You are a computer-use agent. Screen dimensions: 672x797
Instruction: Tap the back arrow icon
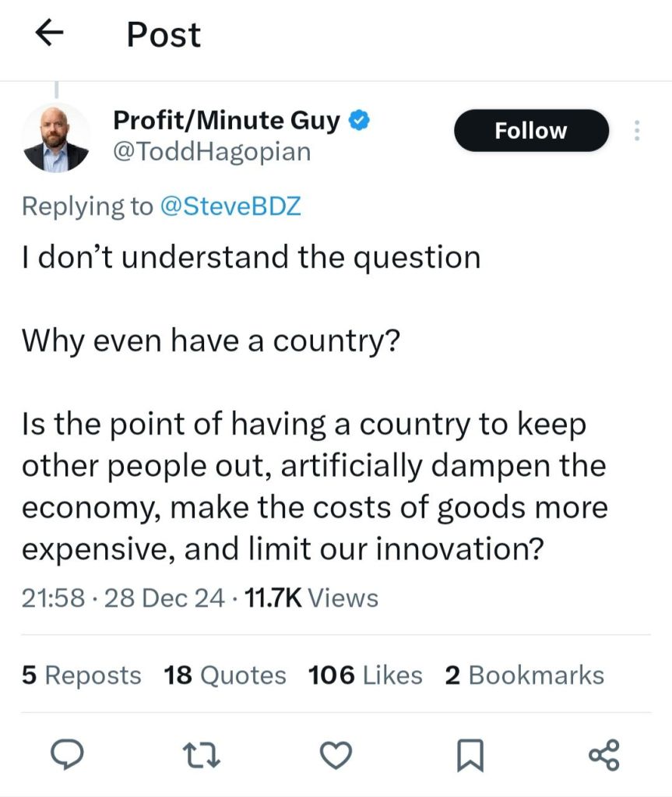point(49,34)
